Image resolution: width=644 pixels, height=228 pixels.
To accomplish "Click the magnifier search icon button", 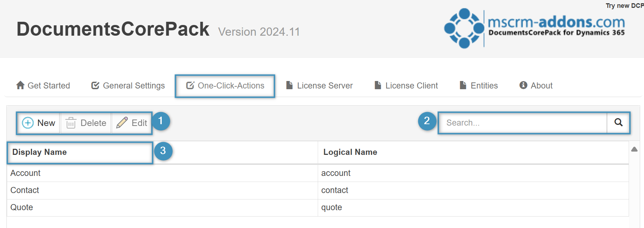I will pyautogui.click(x=618, y=123).
